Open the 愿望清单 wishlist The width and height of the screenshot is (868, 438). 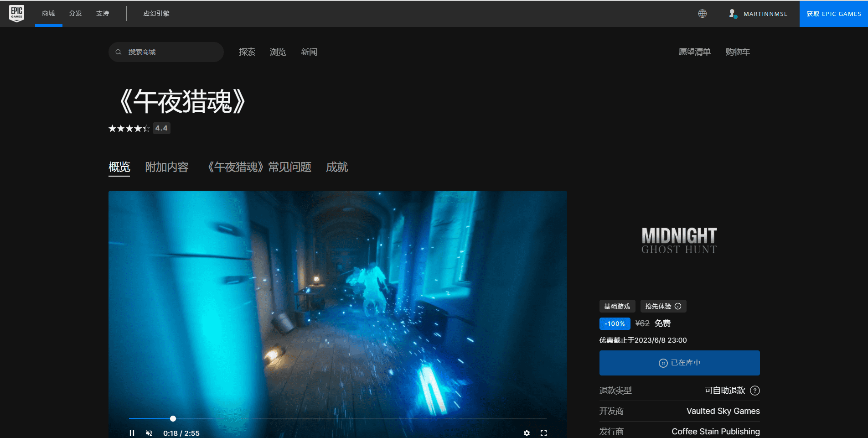coord(695,52)
